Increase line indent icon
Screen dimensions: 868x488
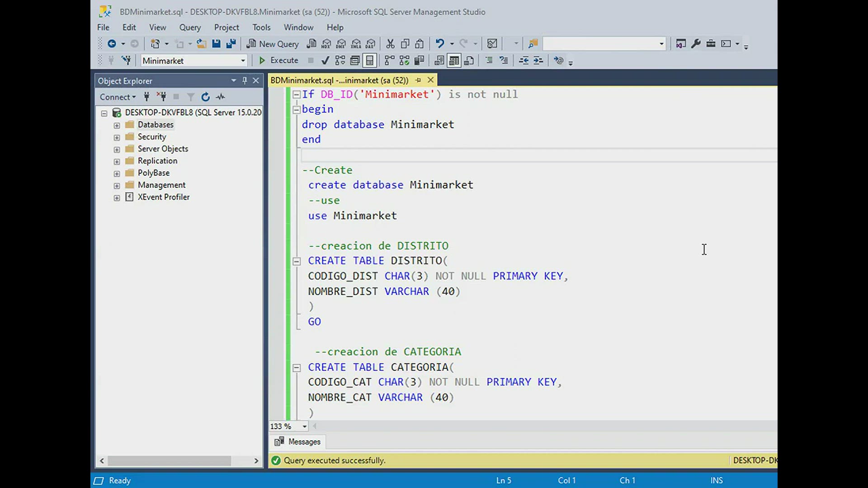point(538,61)
